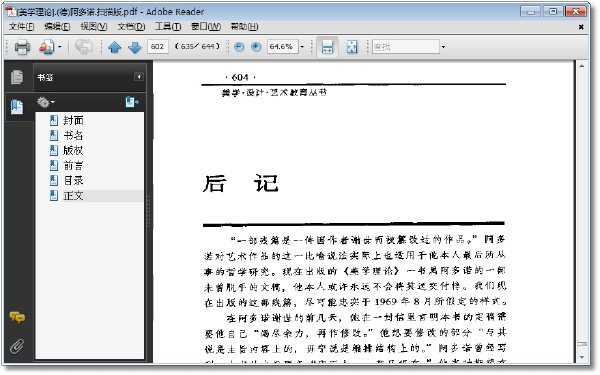600x375 pixels.
Task: Toggle the fit one full page icon
Action: (x=352, y=47)
